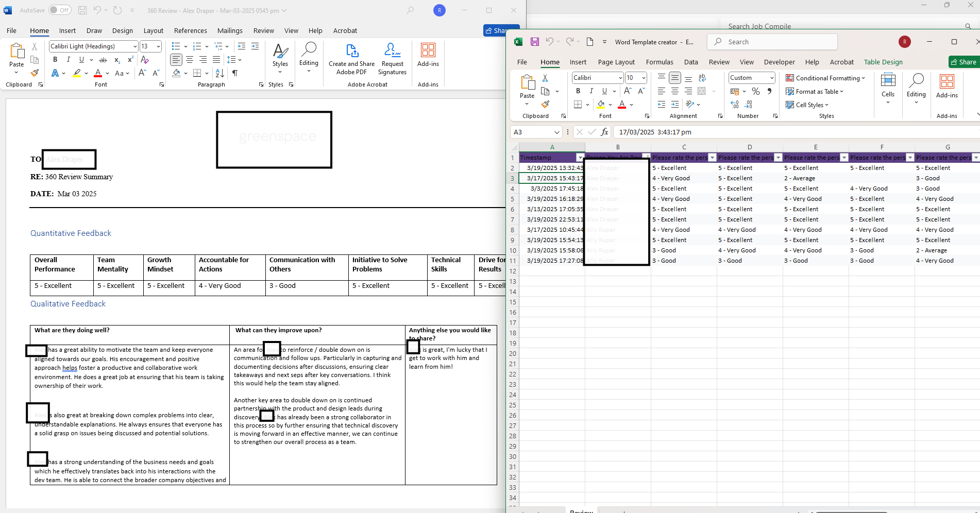Open the Draw tab in Word
980x513 pixels.
94,31
